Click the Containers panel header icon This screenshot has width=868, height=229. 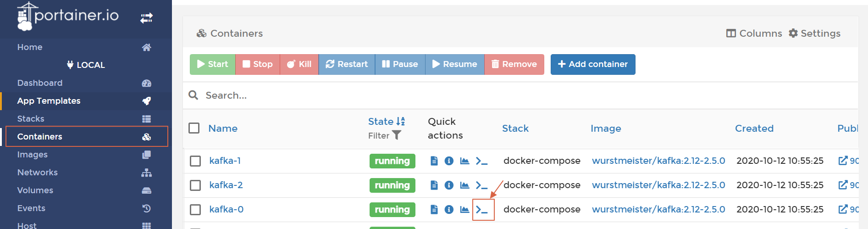201,34
